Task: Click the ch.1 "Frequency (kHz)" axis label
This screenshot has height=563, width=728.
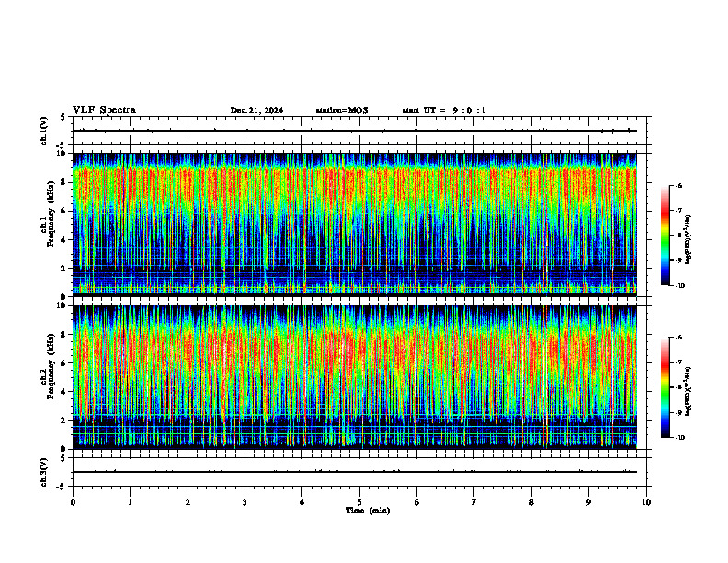Action: click(51, 214)
